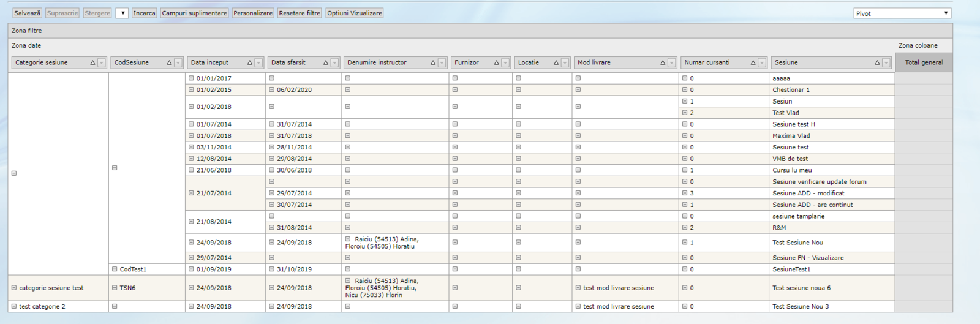Collapse the CodTest1 group
The height and width of the screenshot is (324, 980).
115,269
